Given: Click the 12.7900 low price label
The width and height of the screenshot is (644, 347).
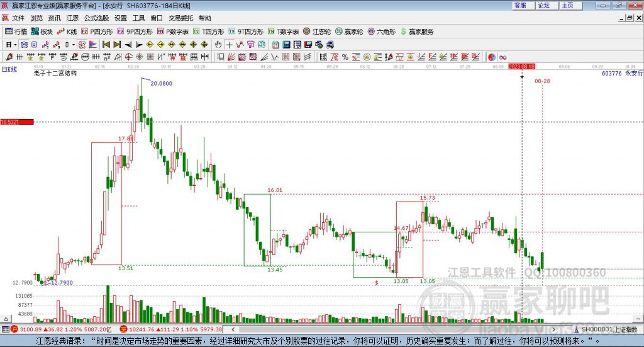Looking at the screenshot, I should tap(62, 283).
